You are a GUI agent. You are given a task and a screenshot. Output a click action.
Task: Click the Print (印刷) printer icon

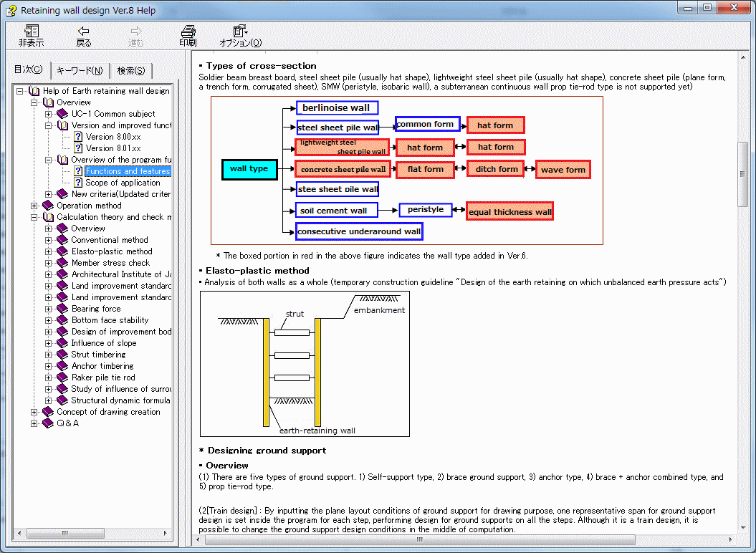[x=188, y=32]
